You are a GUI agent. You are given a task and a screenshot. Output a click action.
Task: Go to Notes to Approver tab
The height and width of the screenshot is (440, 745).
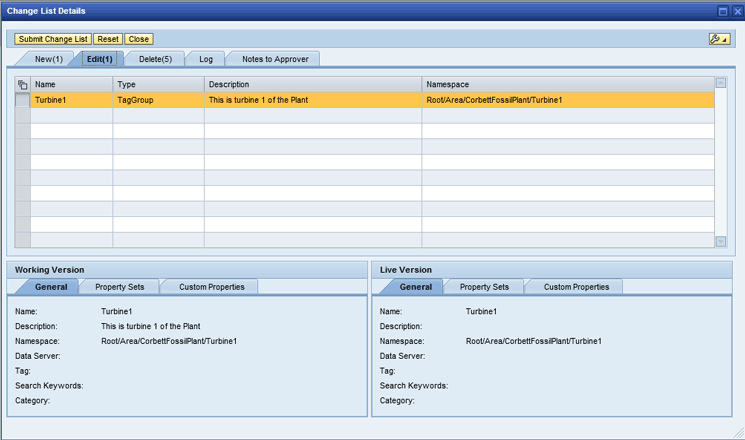pos(276,59)
